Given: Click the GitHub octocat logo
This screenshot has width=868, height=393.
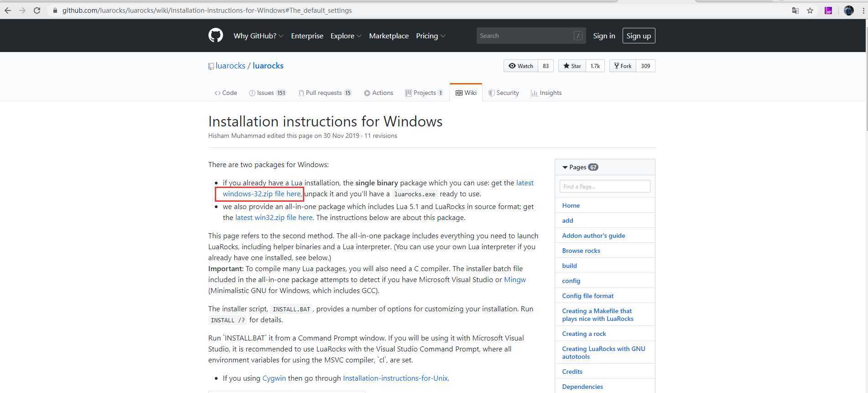Looking at the screenshot, I should tap(216, 36).
